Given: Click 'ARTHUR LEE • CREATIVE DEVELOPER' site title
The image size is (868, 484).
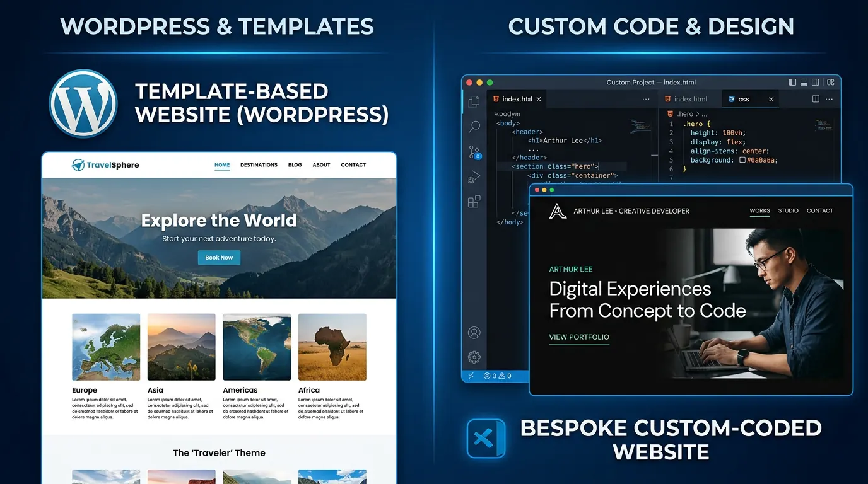Looking at the screenshot, I should click(631, 211).
